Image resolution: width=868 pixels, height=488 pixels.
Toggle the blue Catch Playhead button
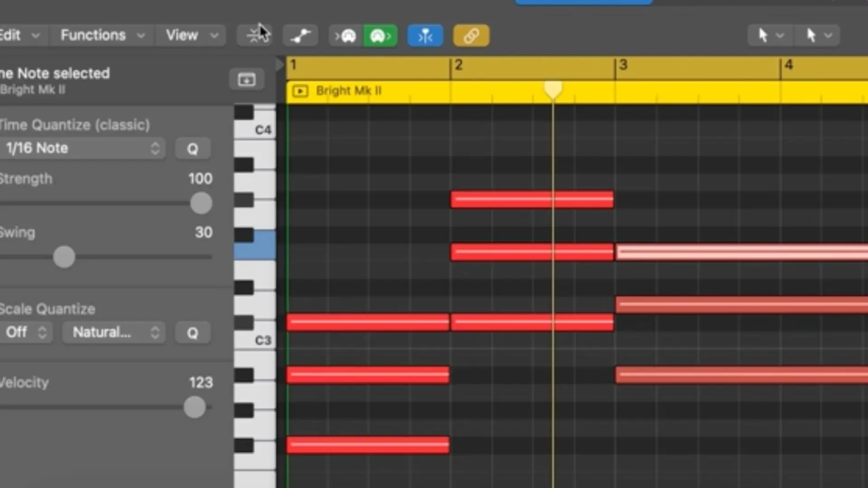[x=425, y=36]
